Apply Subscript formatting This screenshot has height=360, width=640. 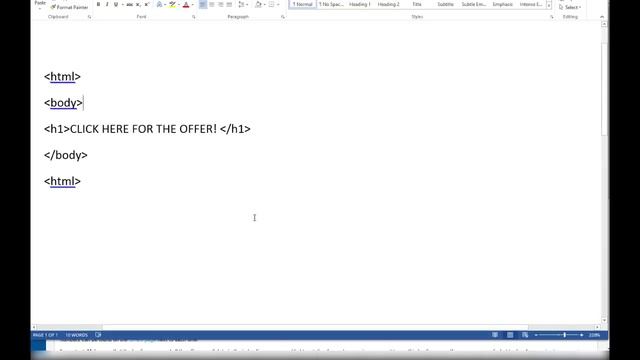pyautogui.click(x=138, y=4)
